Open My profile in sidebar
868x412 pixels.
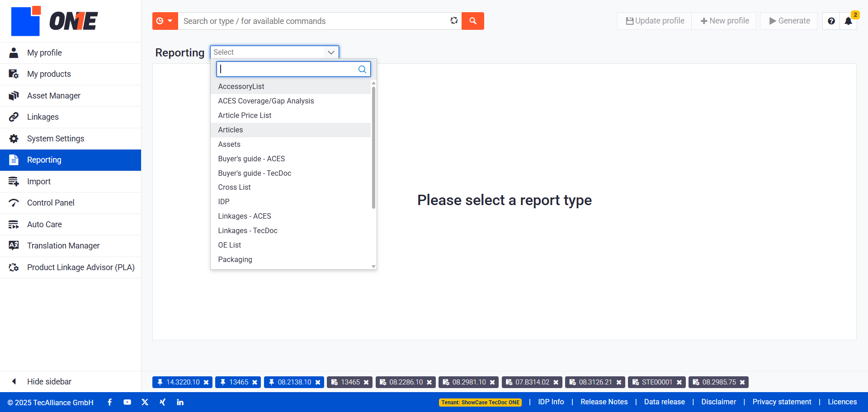coord(71,53)
